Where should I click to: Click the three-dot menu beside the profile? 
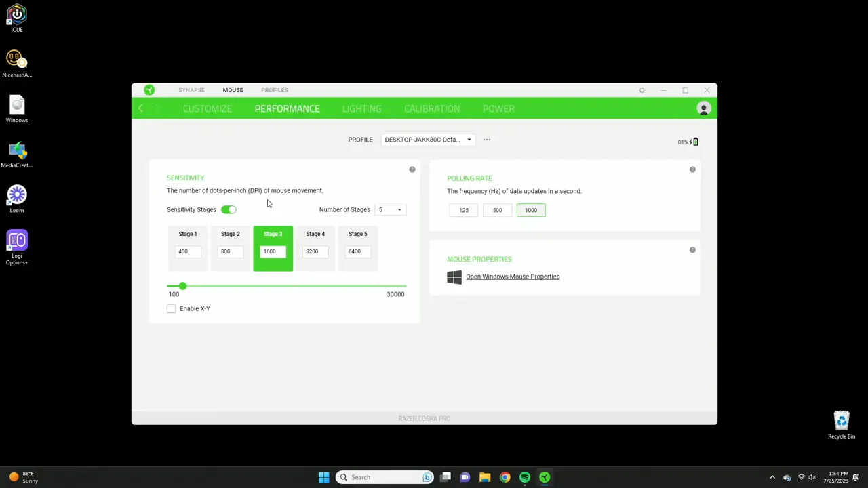coord(486,140)
